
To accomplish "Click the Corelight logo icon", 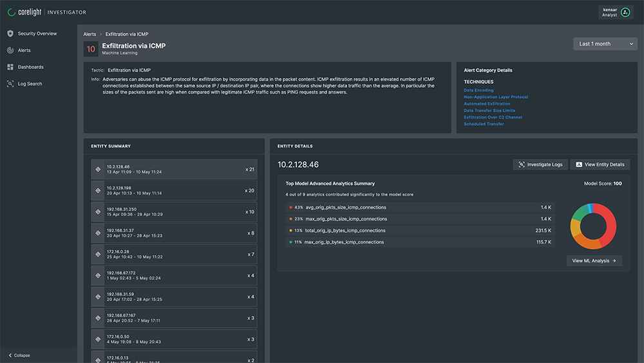I will (x=11, y=12).
